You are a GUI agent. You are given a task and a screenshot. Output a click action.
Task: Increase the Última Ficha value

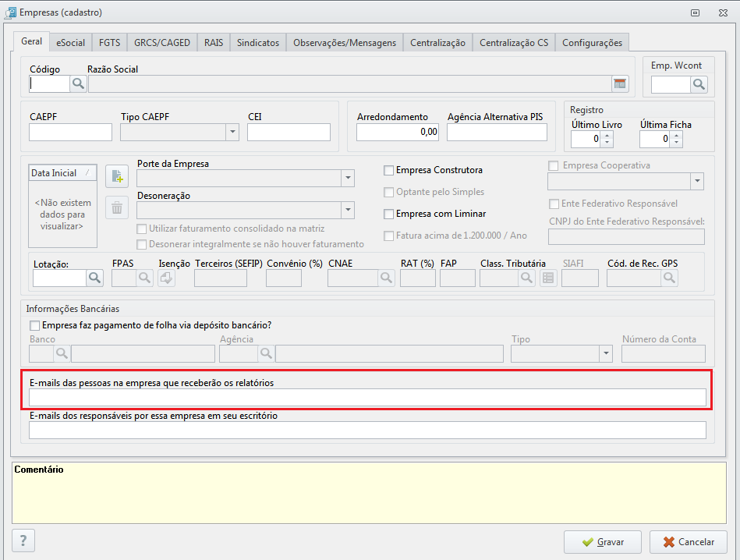(x=677, y=135)
